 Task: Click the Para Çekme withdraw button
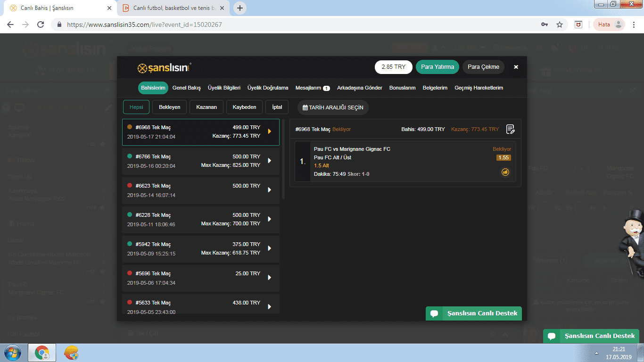(x=483, y=67)
